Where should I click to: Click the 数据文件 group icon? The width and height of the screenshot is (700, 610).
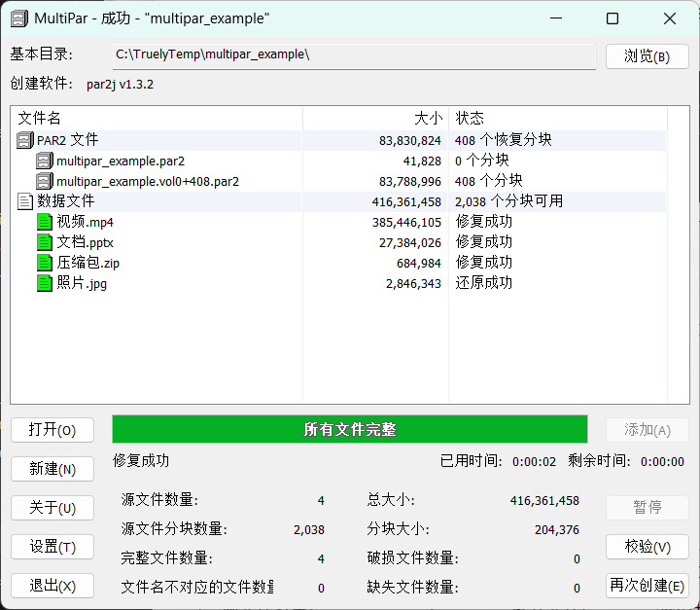click(x=25, y=201)
